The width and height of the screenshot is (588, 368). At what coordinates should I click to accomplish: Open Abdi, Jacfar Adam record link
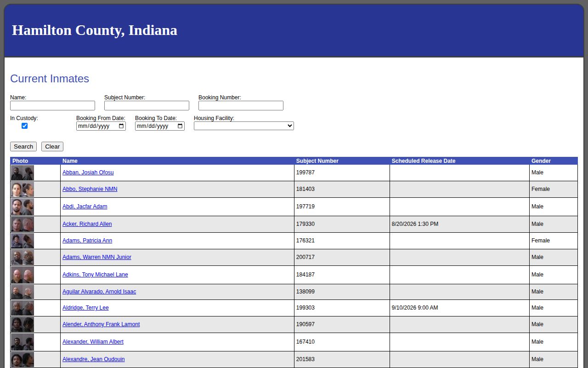85,207
